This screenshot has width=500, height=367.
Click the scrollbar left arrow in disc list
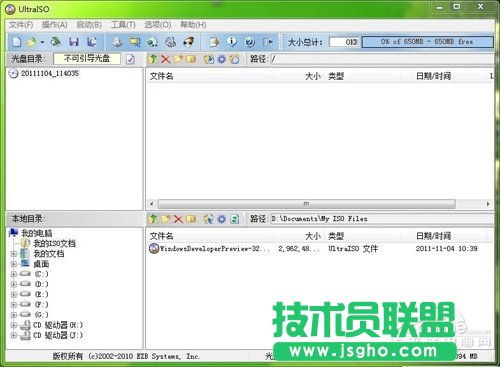click(152, 204)
